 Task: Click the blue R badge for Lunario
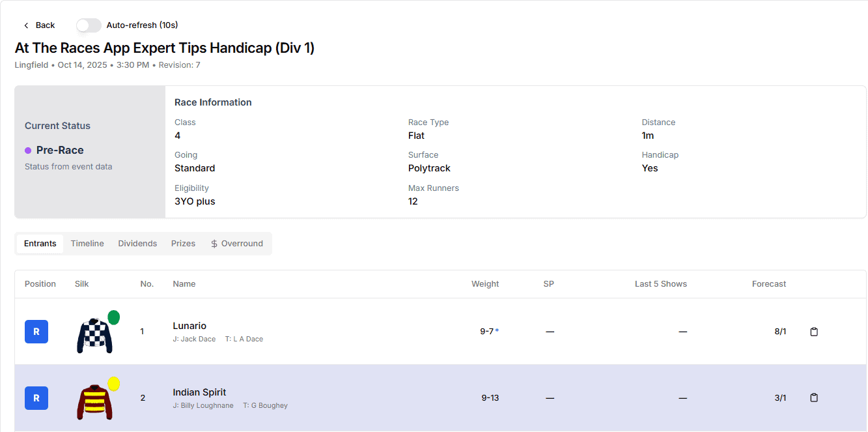tap(36, 332)
